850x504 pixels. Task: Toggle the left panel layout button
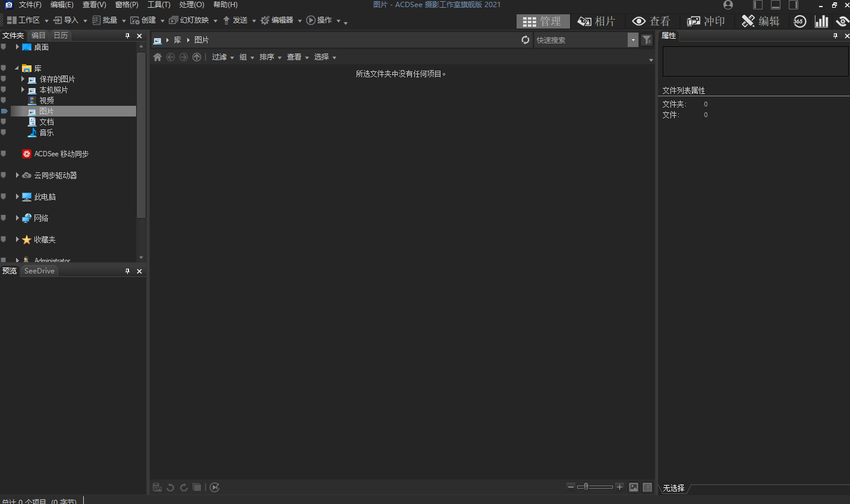click(x=758, y=5)
